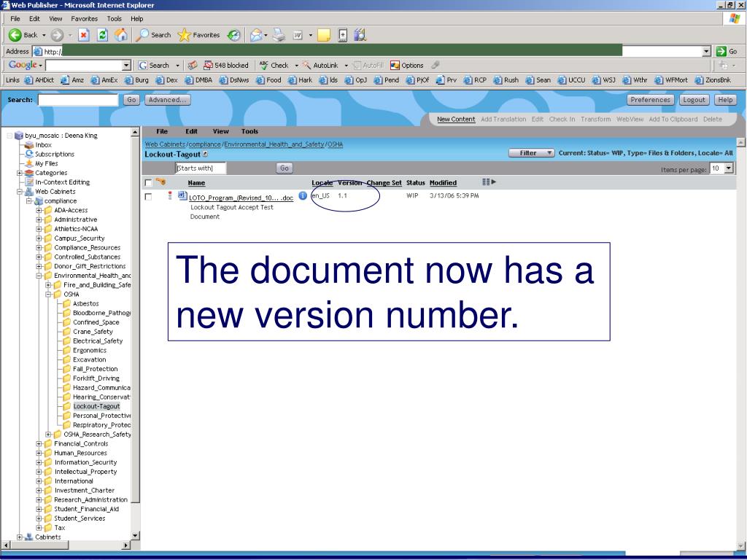Click the spell Check icon in Google toolbar
Screen dimensions: 747x560
(x=264, y=65)
